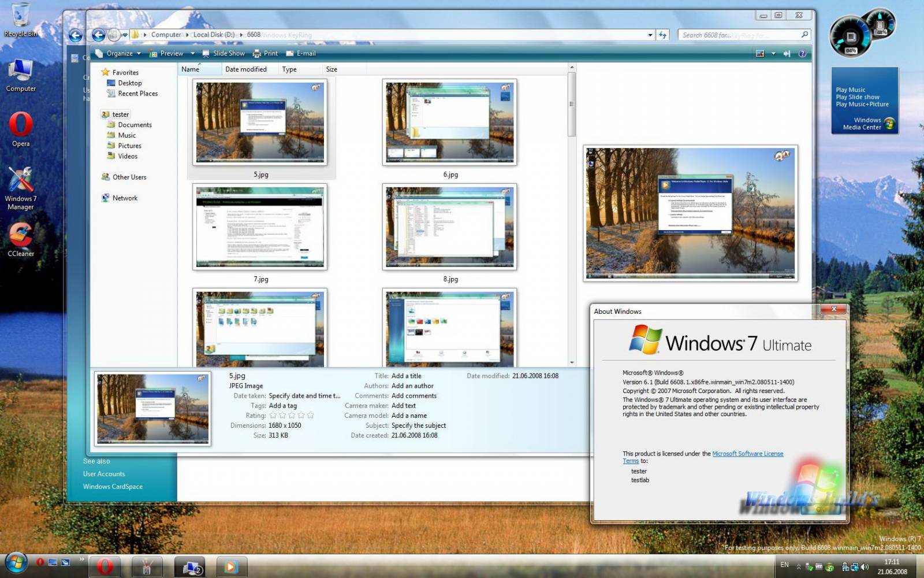Viewport: 924px width, 578px height.
Task: Click the Explorer Back arrow button
Action: [99, 35]
